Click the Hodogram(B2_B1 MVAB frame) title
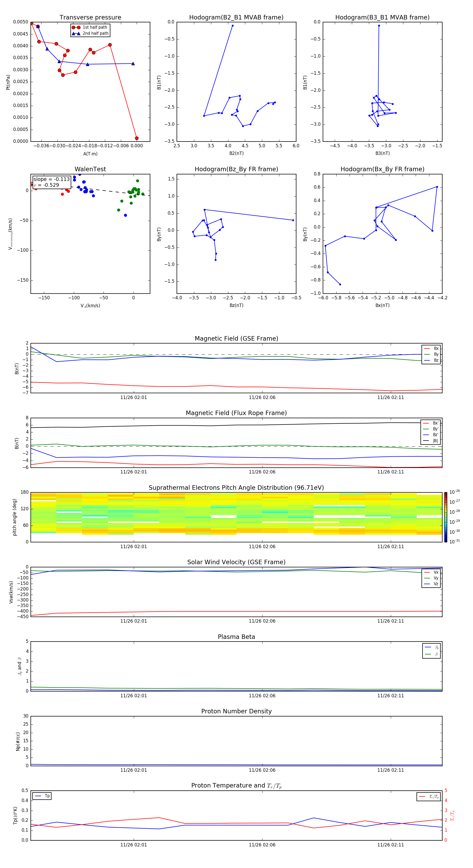The width and height of the screenshot is (473, 868). [236, 18]
